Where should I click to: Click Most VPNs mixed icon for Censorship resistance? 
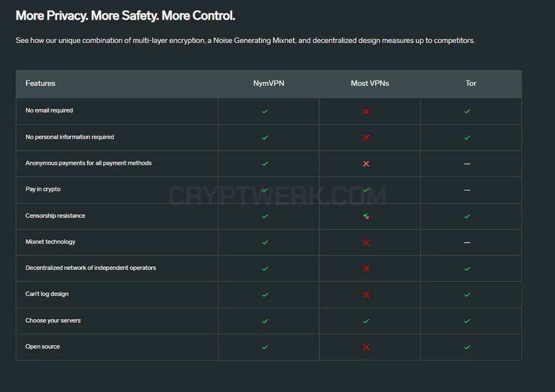point(366,216)
